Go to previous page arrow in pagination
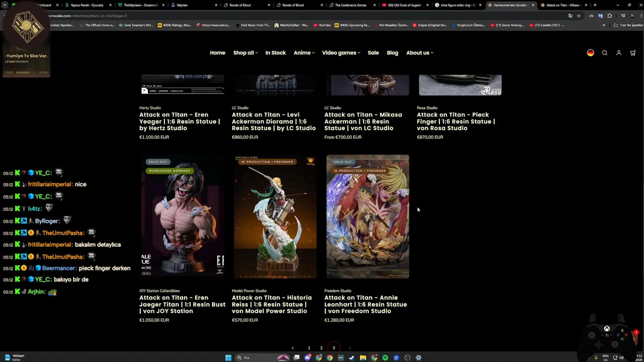The image size is (644, 362). [x=293, y=348]
